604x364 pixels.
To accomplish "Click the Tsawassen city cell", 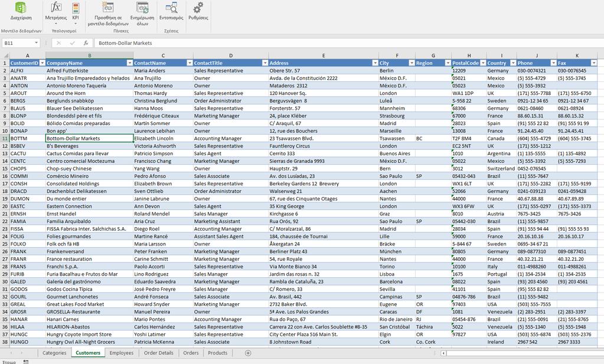I will click(397, 139).
